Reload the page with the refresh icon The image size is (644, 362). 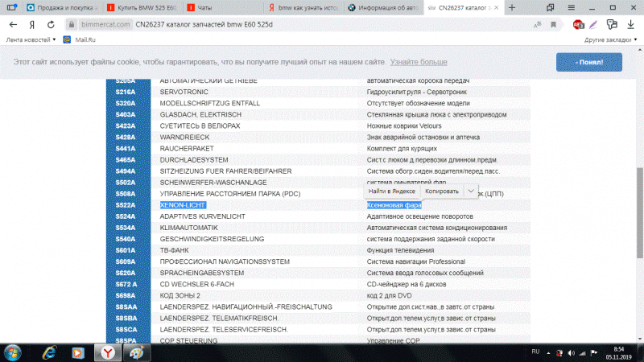coord(51,25)
